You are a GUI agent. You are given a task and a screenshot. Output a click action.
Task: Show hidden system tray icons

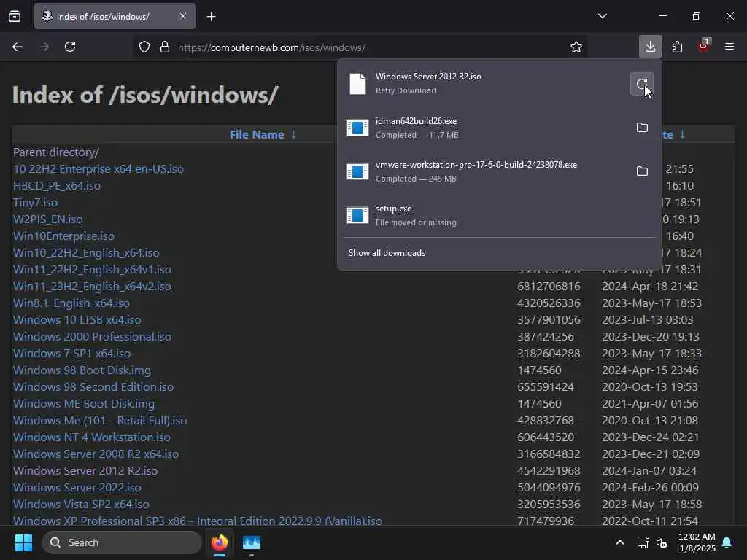point(620,542)
